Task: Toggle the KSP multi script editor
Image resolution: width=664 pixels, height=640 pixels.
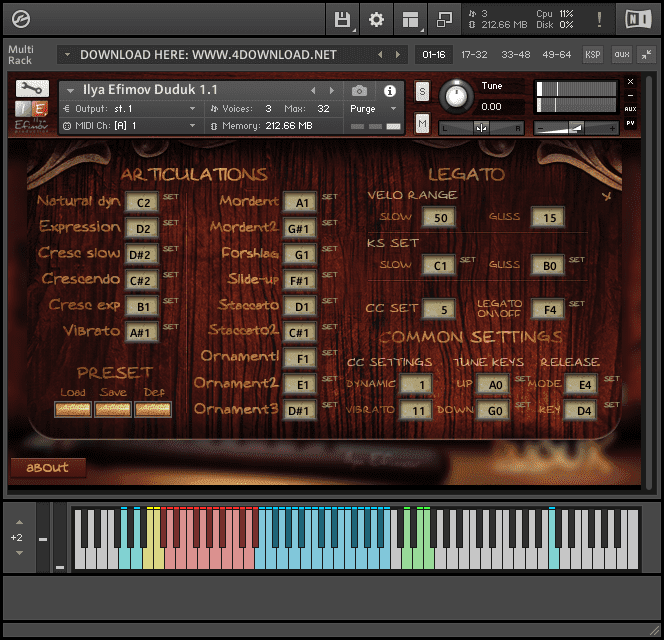Action: tap(592, 55)
